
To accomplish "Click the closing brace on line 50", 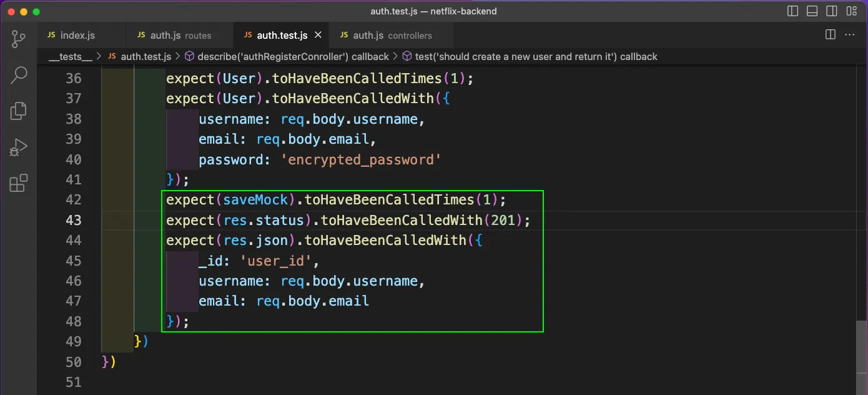I will point(106,362).
